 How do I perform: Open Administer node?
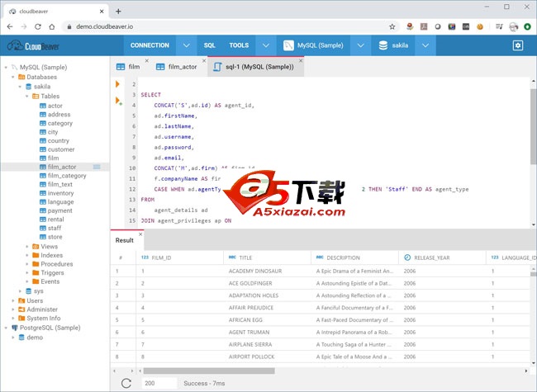tap(42, 309)
